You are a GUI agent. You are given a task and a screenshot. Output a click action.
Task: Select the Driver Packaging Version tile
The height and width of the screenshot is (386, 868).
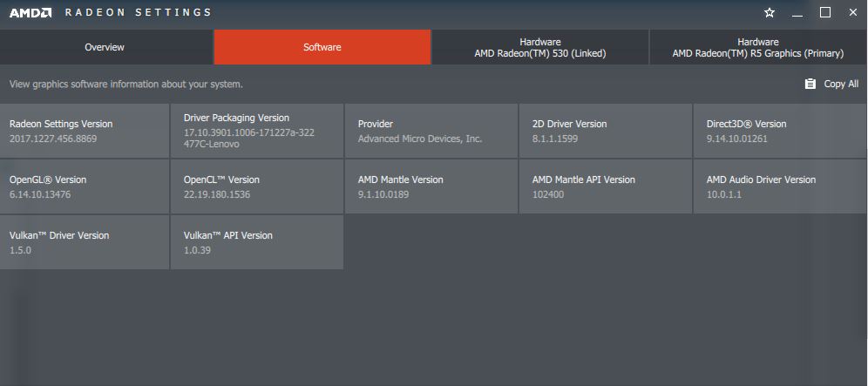point(257,131)
